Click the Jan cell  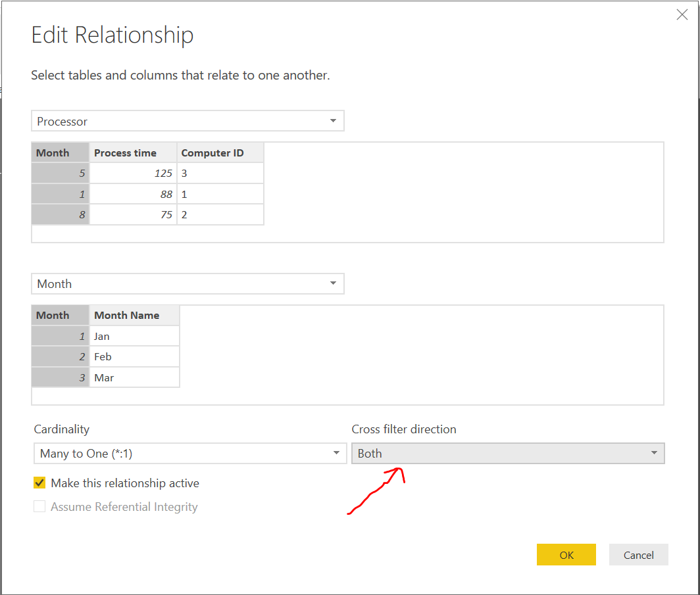pos(134,337)
